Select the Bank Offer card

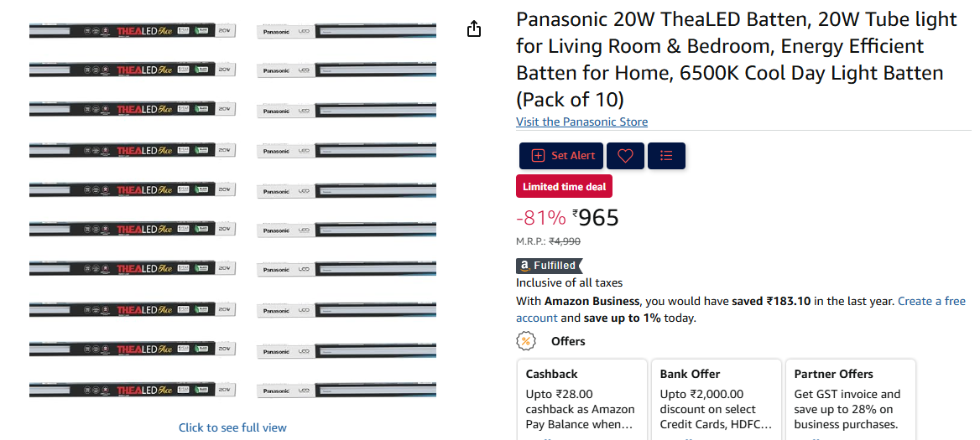pos(717,400)
